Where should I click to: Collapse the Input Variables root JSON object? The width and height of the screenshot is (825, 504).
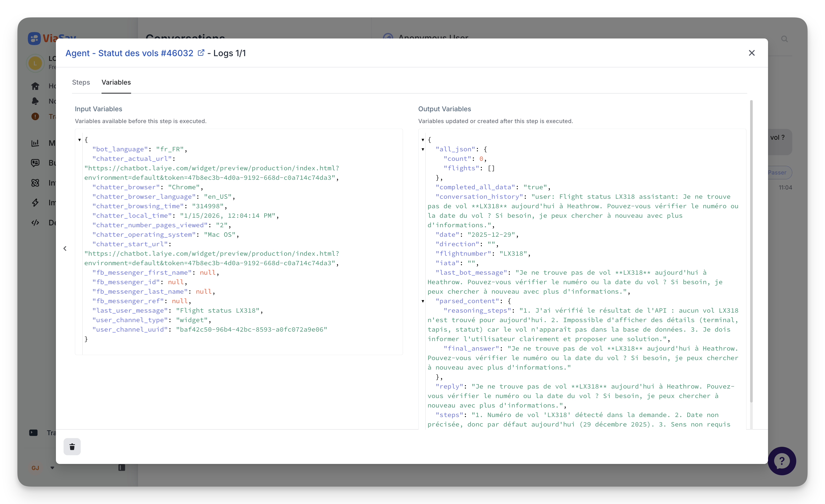point(79,140)
